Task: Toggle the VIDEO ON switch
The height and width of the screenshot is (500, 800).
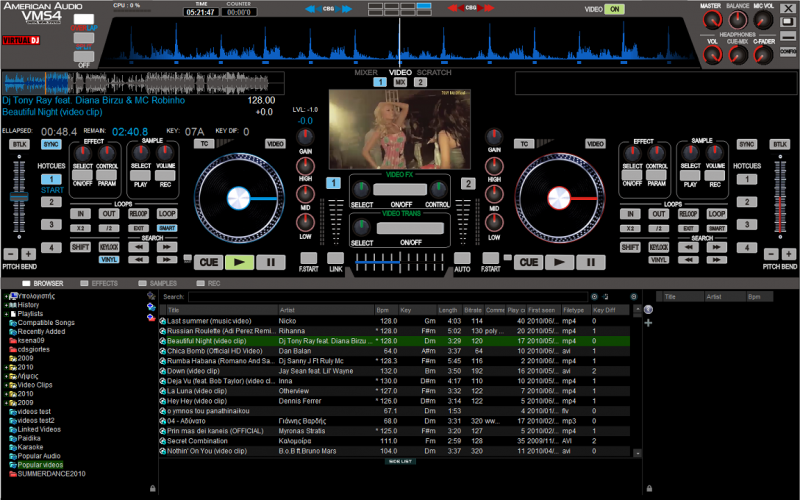Action: point(614,9)
